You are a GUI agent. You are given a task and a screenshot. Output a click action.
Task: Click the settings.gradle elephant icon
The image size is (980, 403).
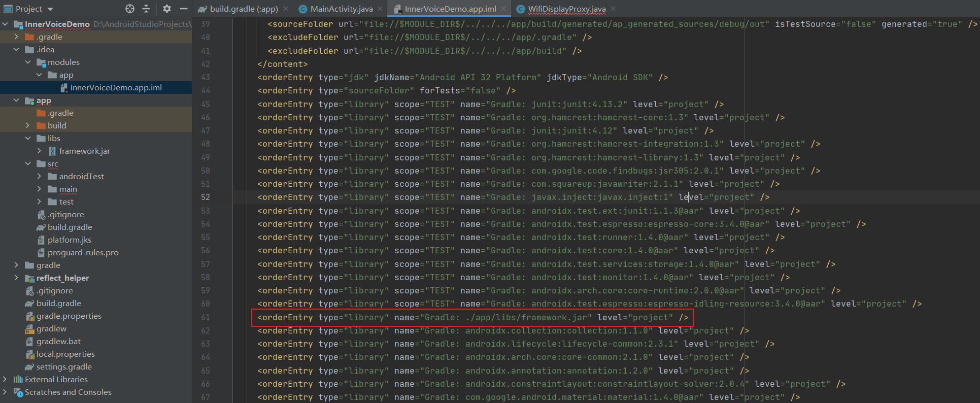(29, 367)
